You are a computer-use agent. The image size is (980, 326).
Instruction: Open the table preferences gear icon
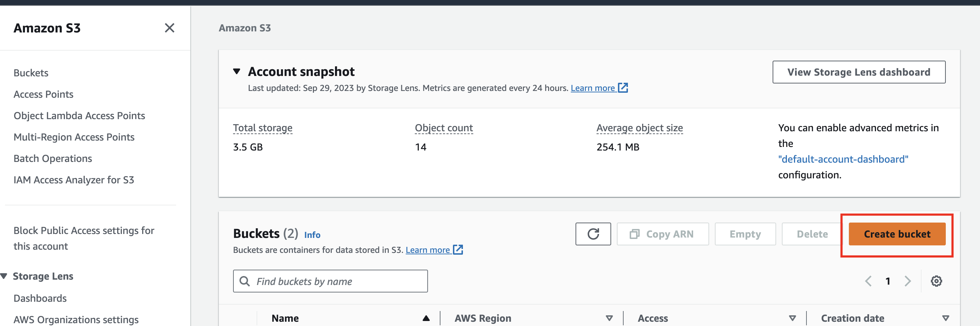point(936,281)
